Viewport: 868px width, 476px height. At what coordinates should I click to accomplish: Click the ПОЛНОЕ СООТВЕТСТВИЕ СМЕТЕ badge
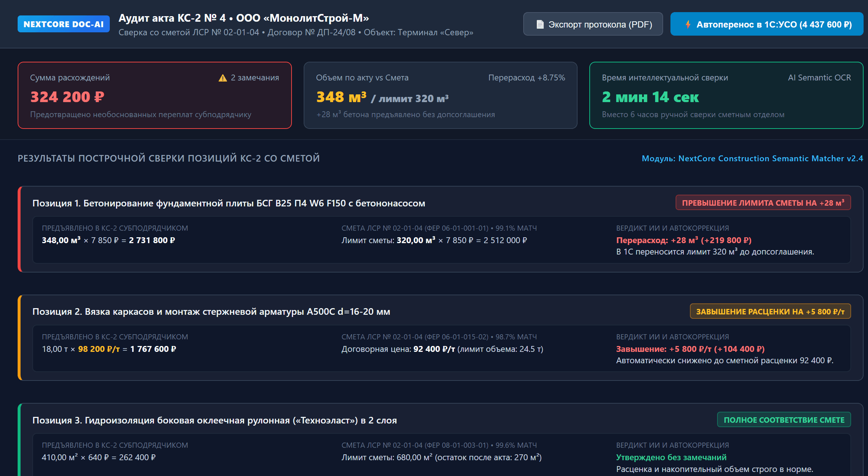tap(784, 420)
